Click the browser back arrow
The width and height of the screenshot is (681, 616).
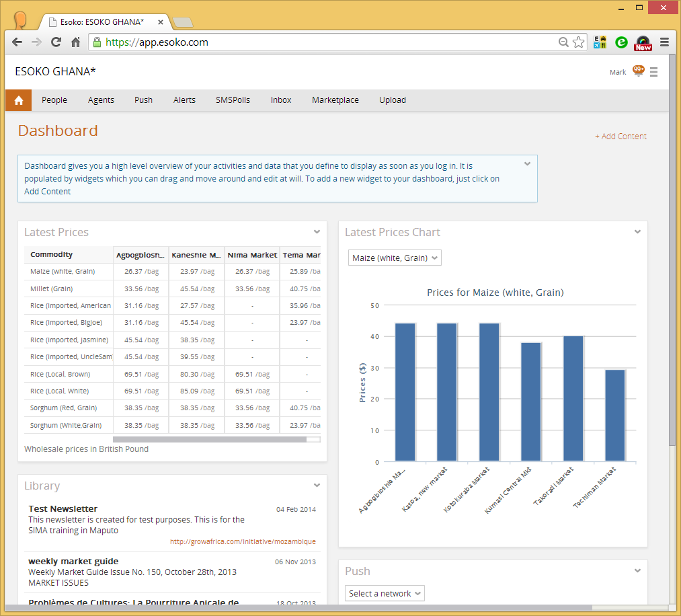pos(17,42)
